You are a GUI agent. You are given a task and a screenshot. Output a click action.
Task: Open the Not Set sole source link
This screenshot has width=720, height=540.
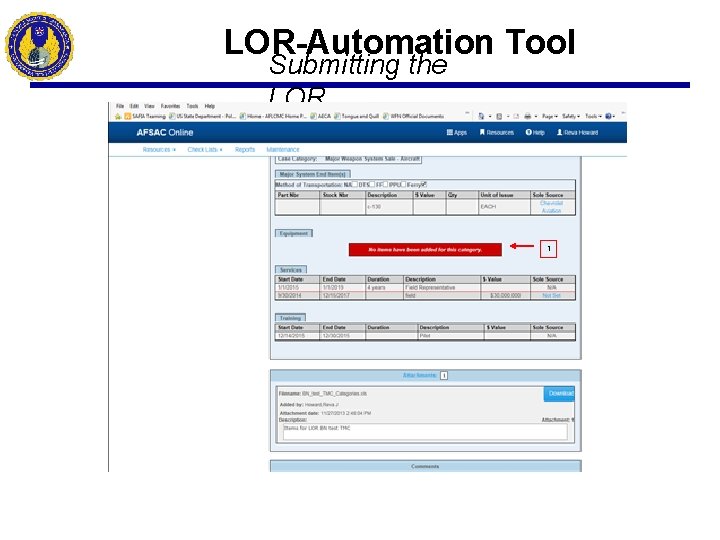(x=551, y=296)
